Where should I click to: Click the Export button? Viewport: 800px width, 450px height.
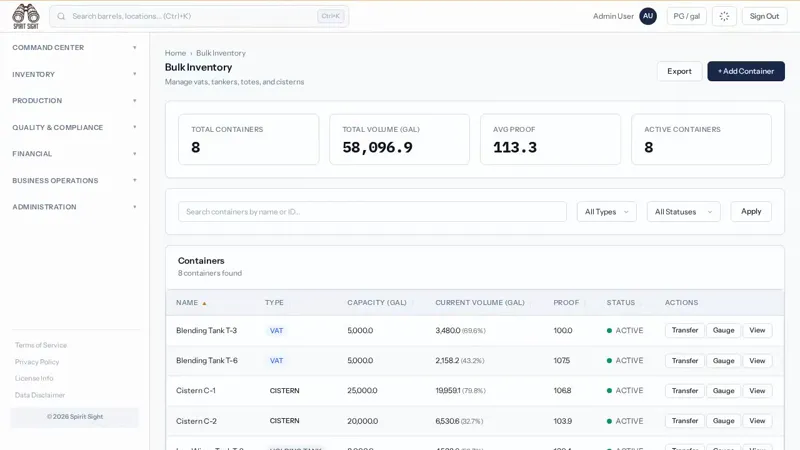680,71
